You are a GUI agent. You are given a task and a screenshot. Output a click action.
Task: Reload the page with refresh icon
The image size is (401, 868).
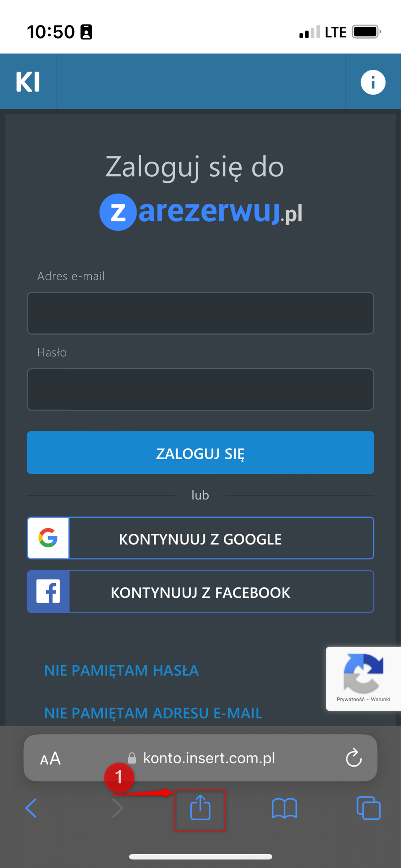click(354, 758)
